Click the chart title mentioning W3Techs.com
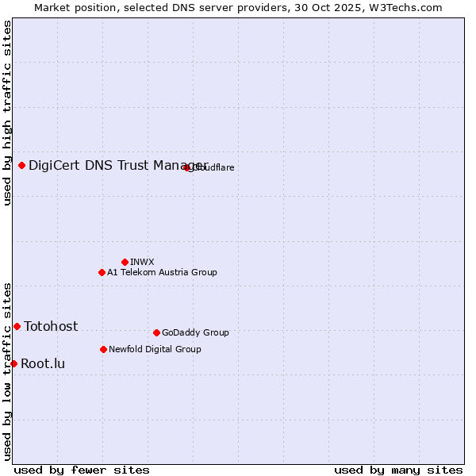Image resolution: width=476 pixels, height=476 pixels. (x=238, y=7)
